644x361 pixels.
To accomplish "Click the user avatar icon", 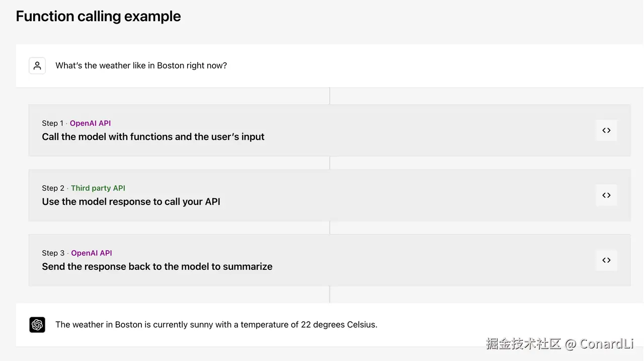I will point(37,65).
